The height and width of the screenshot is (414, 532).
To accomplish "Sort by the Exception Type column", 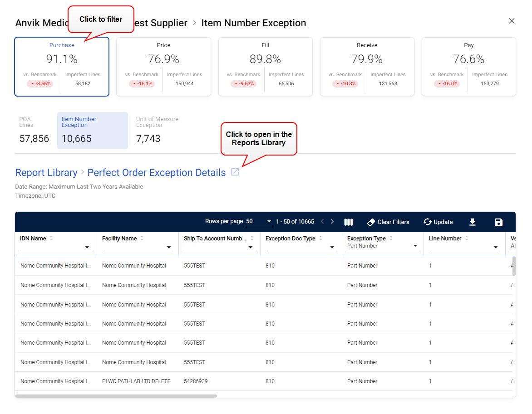I will coord(391,238).
